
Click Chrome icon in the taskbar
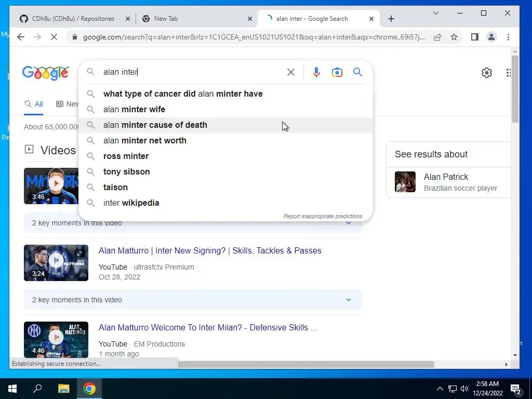coord(89,389)
